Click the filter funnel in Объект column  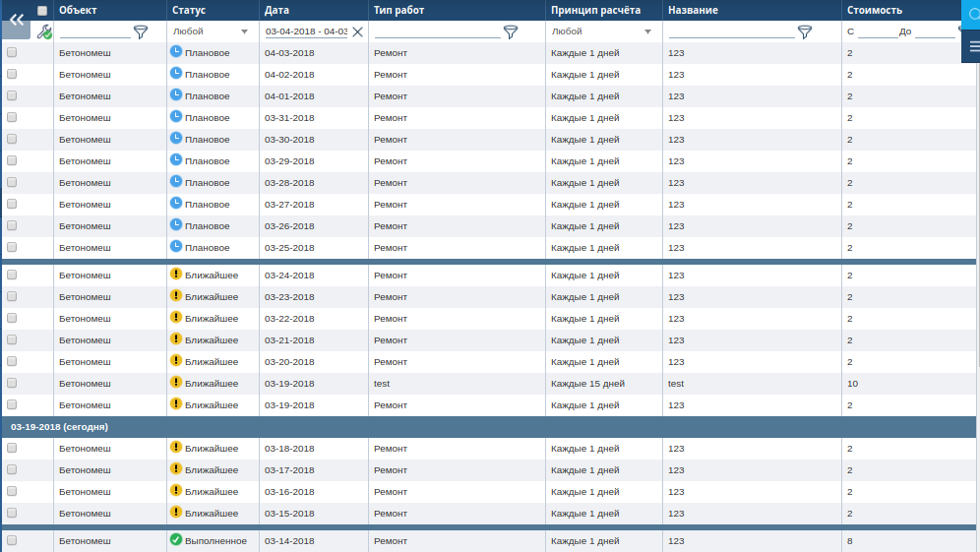[141, 31]
